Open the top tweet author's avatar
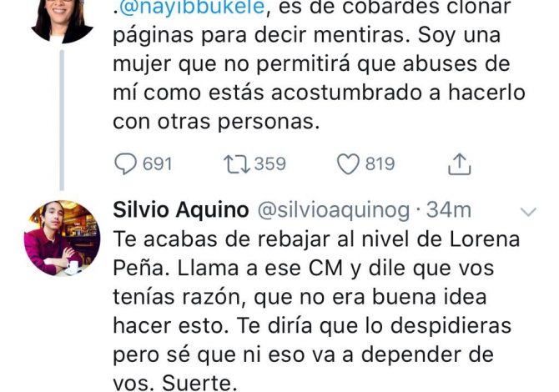 pyautogui.click(x=62, y=20)
